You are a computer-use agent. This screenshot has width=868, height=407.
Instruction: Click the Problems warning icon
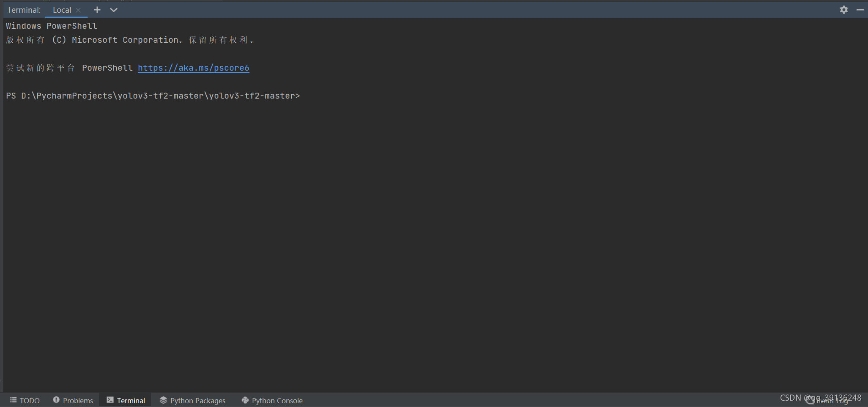[56, 400]
